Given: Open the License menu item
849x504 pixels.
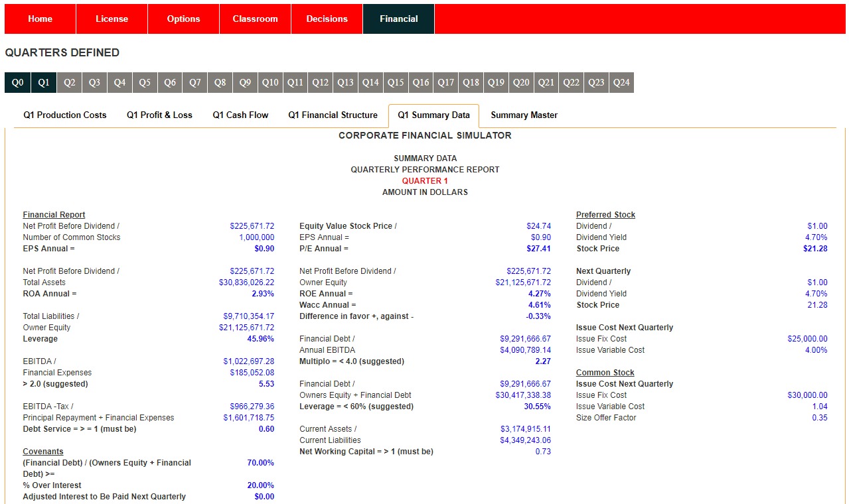Looking at the screenshot, I should (x=112, y=19).
